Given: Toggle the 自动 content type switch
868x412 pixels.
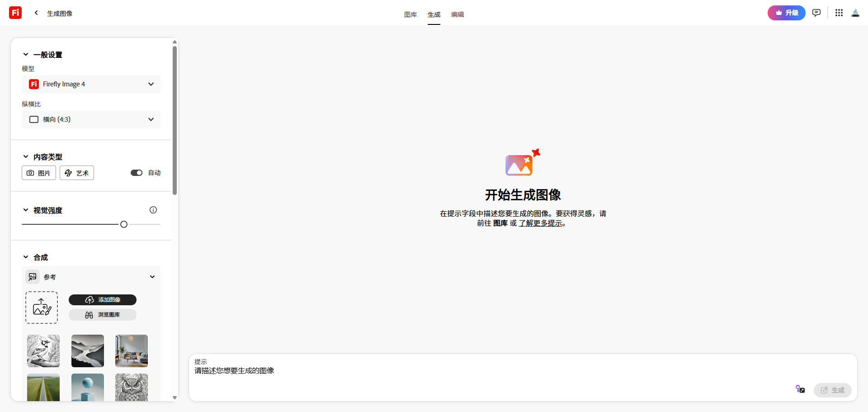Looking at the screenshot, I should click(137, 173).
